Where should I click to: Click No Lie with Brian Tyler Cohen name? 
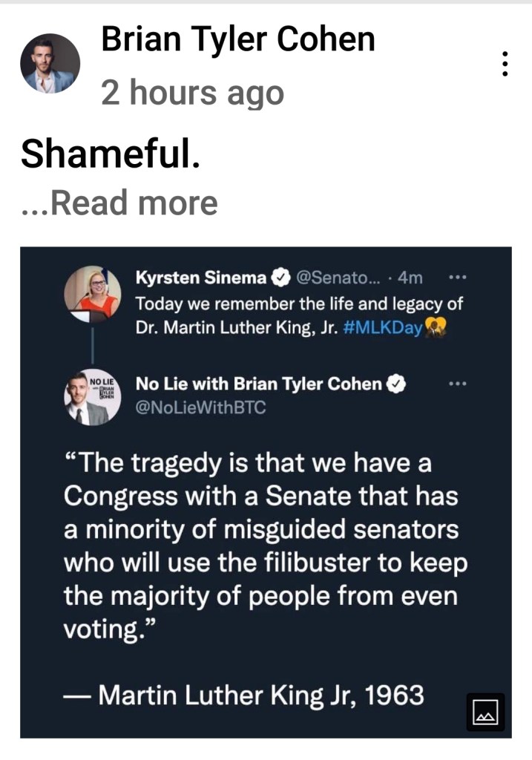(x=259, y=384)
